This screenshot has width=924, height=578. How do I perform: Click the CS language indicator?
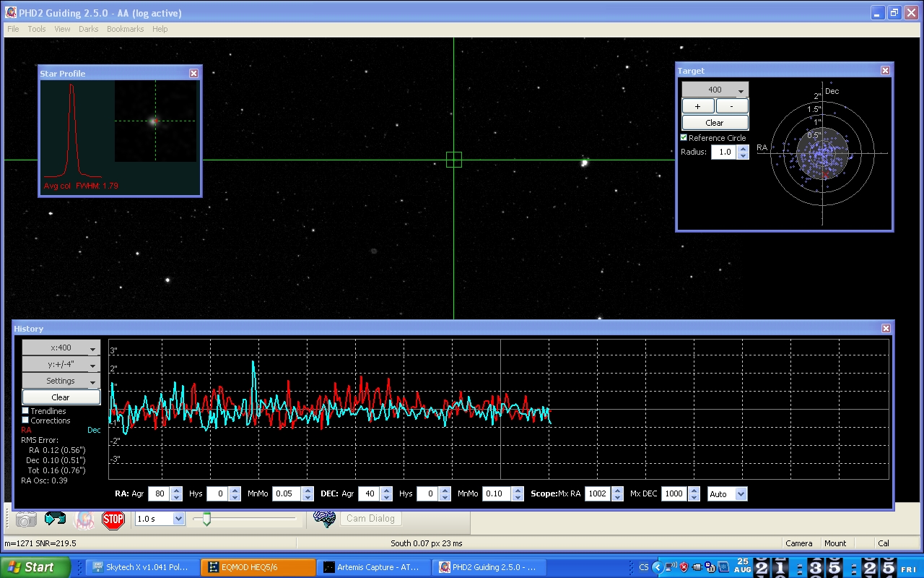click(644, 567)
